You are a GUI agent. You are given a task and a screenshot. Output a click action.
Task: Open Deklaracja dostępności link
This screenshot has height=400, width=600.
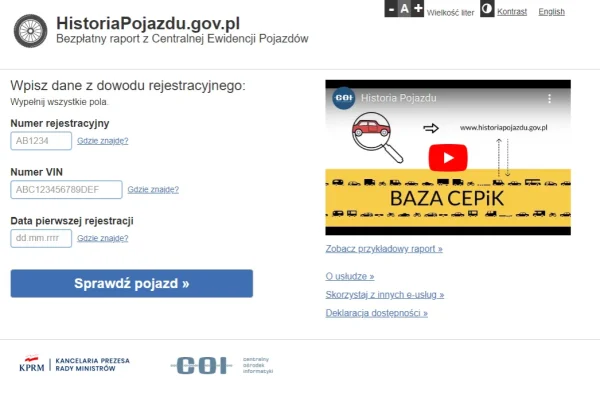[377, 313]
